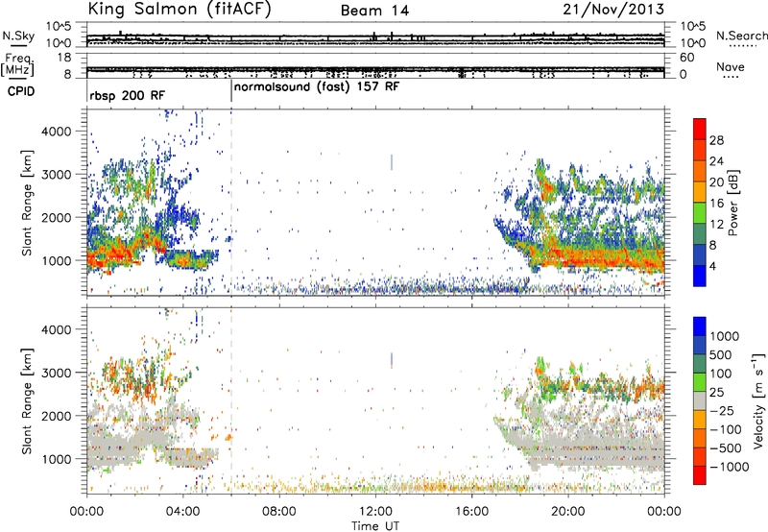
Task: Click the 'Time UT' axis label
Action: click(x=375, y=526)
